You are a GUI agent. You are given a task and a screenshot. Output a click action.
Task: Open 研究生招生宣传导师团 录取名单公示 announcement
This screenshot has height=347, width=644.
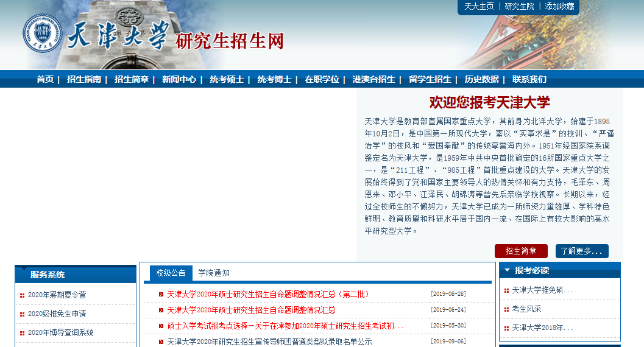pos(269,342)
